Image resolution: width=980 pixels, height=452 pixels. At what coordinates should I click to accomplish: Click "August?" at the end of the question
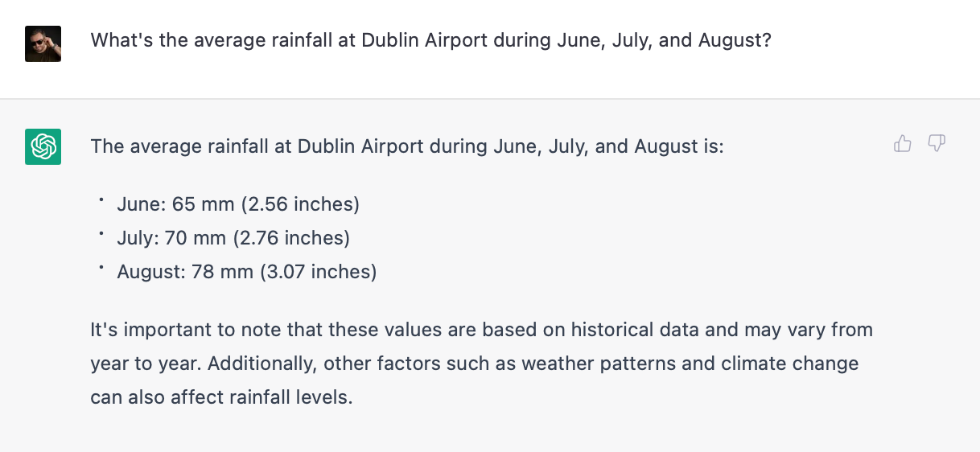click(735, 40)
